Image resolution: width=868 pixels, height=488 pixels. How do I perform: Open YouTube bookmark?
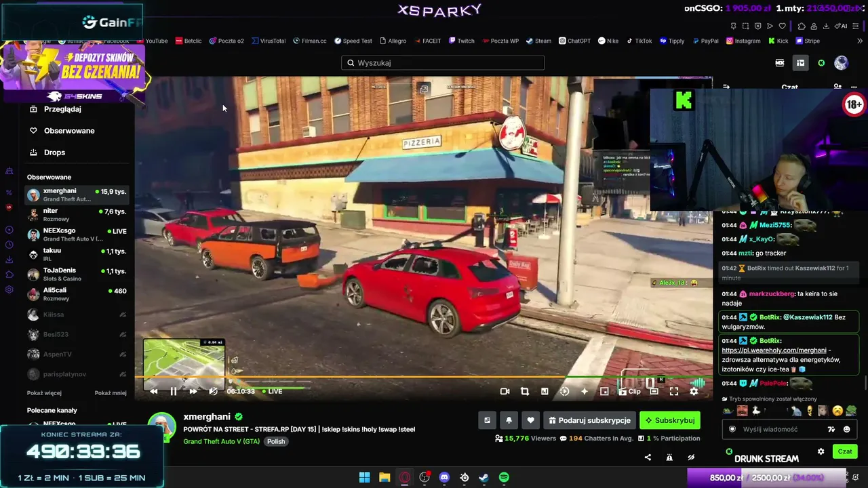coord(152,41)
